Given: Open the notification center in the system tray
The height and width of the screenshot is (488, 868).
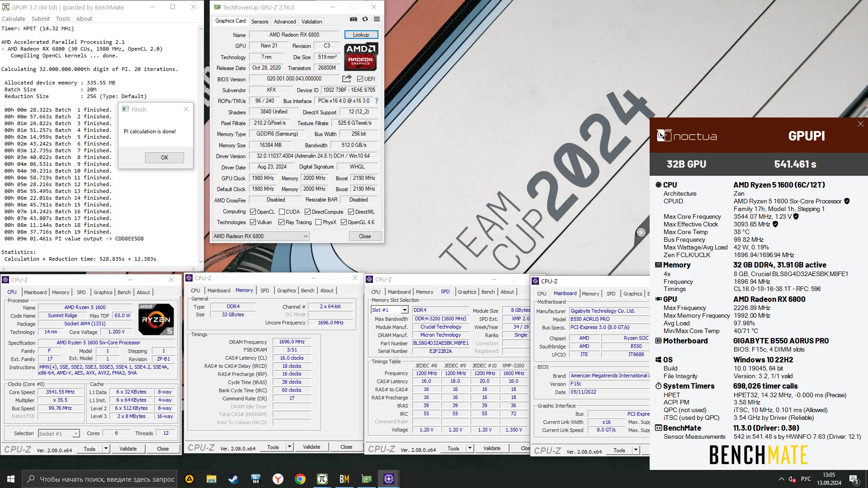Looking at the screenshot, I should click(x=854, y=479).
